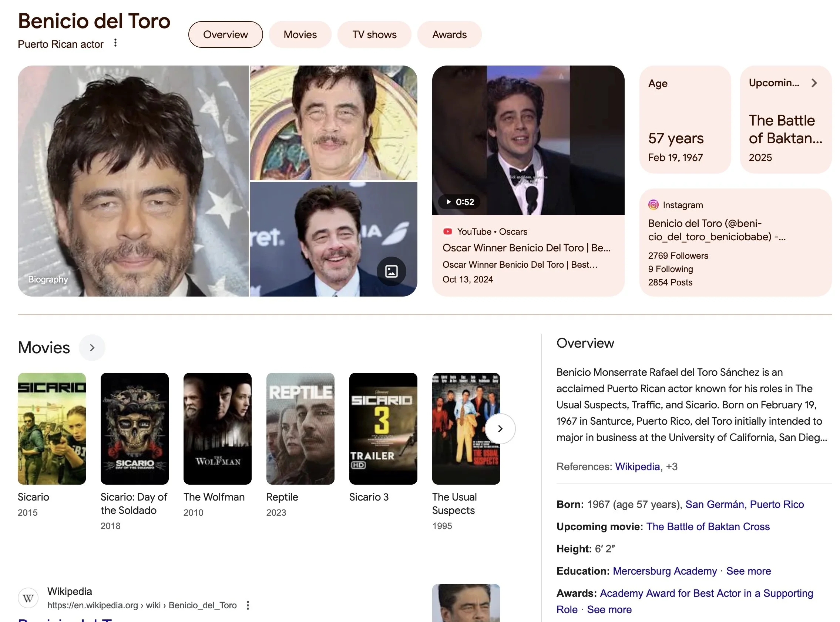Open the TV shows tab
The image size is (840, 622).
pos(374,35)
